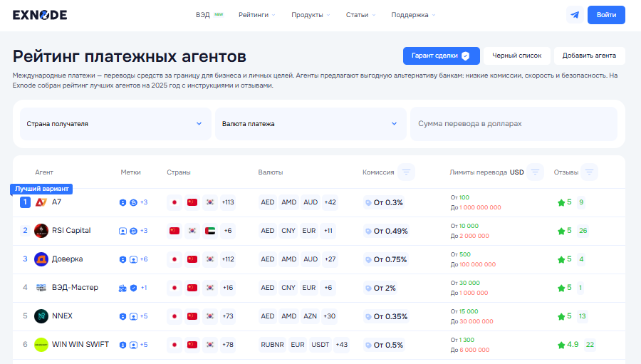The width and height of the screenshot is (641, 364).
Task: Click the Войти button
Action: coord(606,15)
